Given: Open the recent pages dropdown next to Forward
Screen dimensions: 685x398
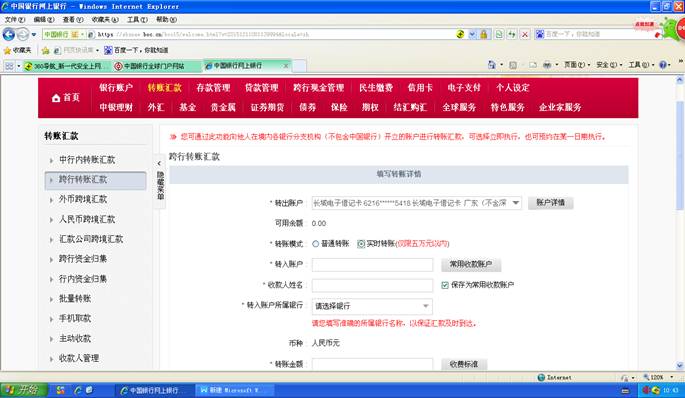Looking at the screenshot, I should [x=34, y=35].
